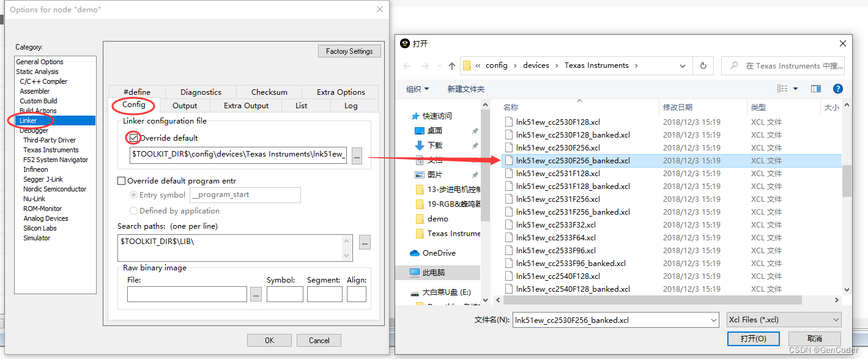Expand the Texas Instruments breadcrumb chevron
Screen dimensions: 868x359
637,65
